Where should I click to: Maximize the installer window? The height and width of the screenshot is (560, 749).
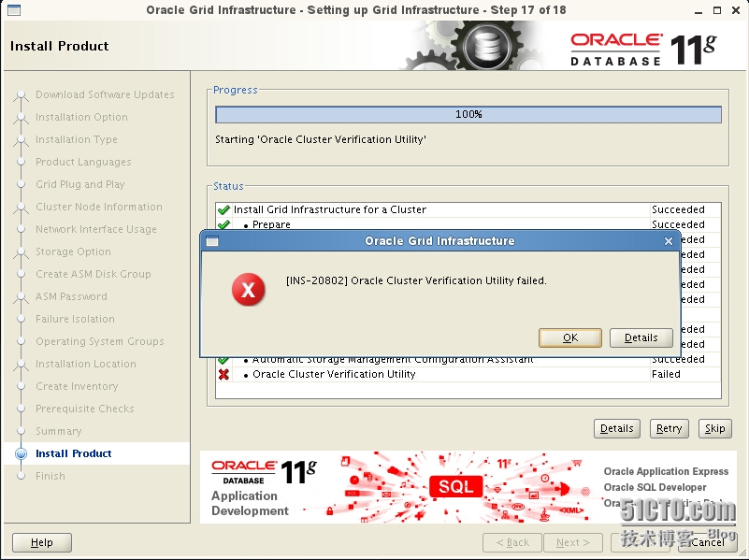717,10
